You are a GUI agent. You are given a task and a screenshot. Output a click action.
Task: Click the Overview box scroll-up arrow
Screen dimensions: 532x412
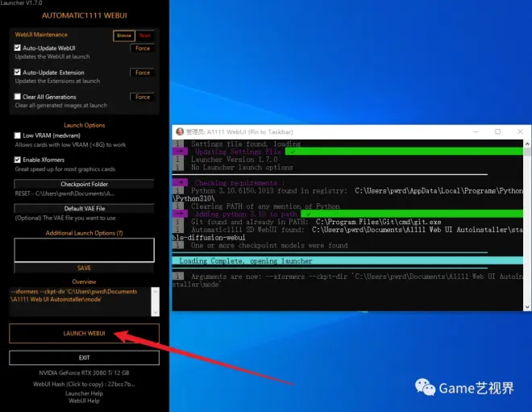[155, 292]
